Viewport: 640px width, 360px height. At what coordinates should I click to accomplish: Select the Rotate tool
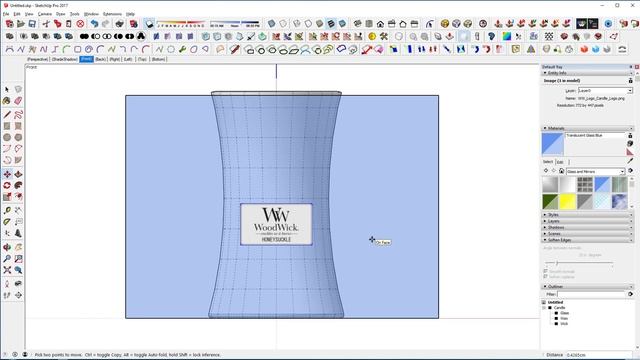(7, 186)
